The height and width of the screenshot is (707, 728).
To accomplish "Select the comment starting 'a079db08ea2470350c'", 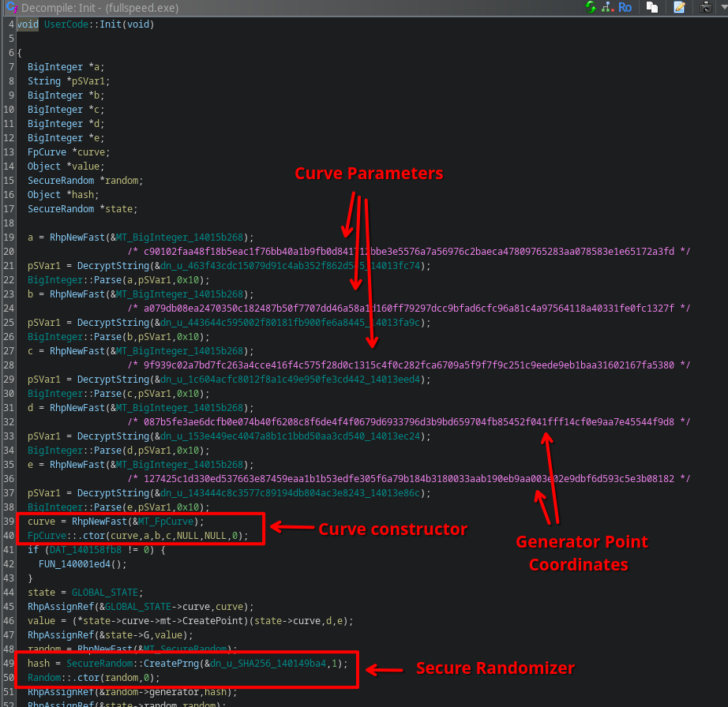I will click(x=408, y=309).
